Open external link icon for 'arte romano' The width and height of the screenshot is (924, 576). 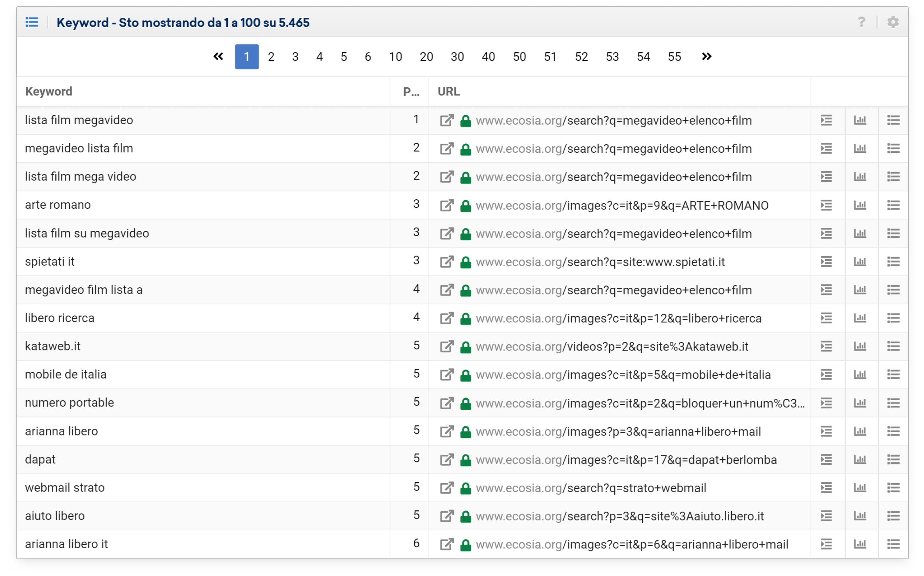click(x=447, y=205)
